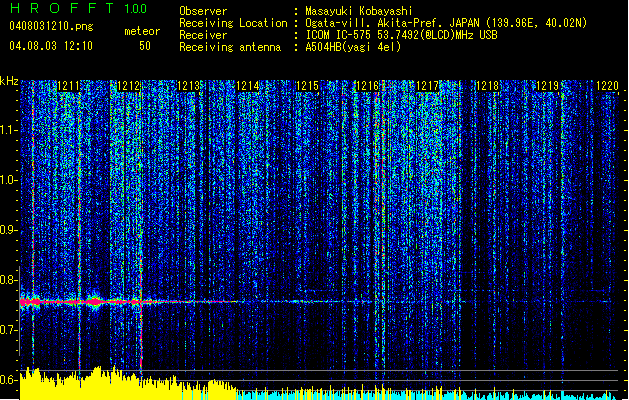Click the 1215 time marker

pos(308,86)
